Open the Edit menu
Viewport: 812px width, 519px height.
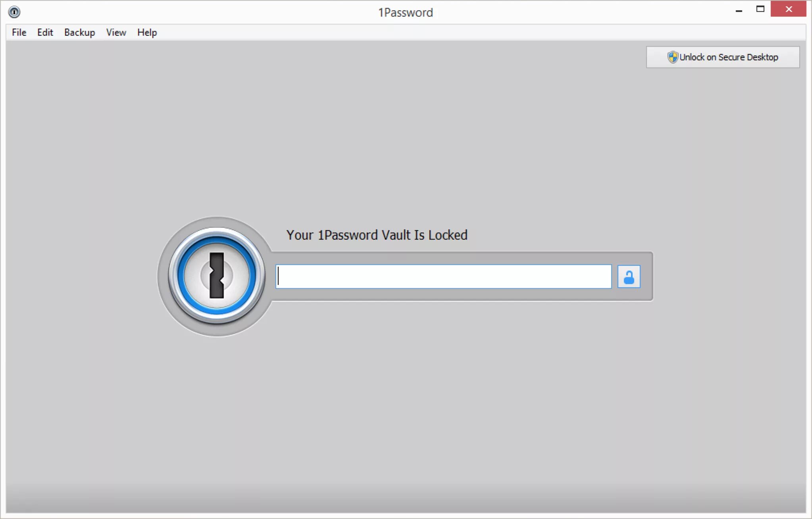pos(45,33)
